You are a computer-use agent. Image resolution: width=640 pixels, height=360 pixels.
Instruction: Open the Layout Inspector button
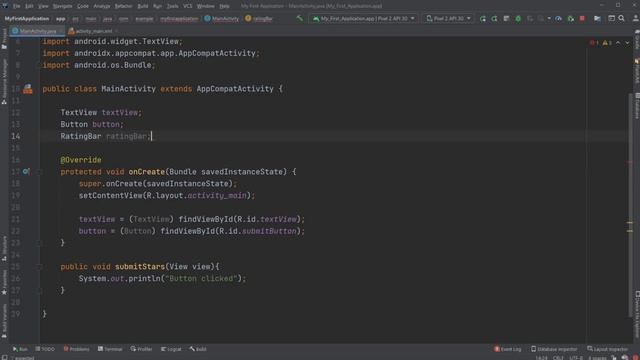[x=608, y=349]
